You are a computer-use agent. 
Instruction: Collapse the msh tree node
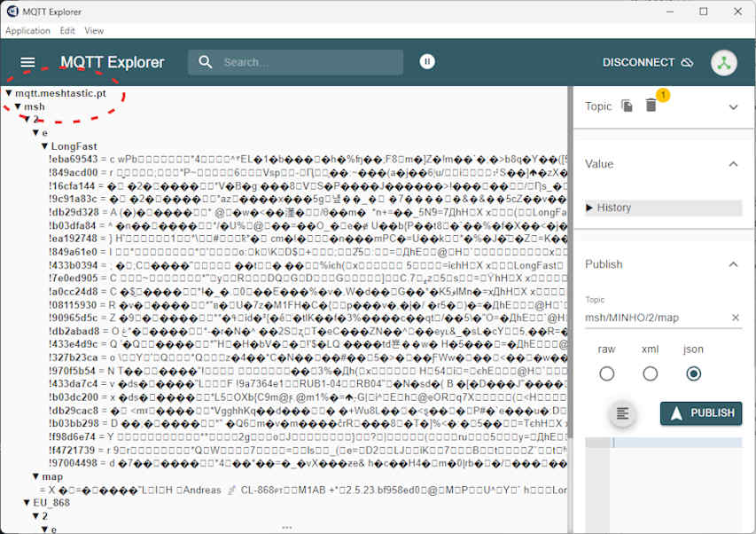pos(18,106)
